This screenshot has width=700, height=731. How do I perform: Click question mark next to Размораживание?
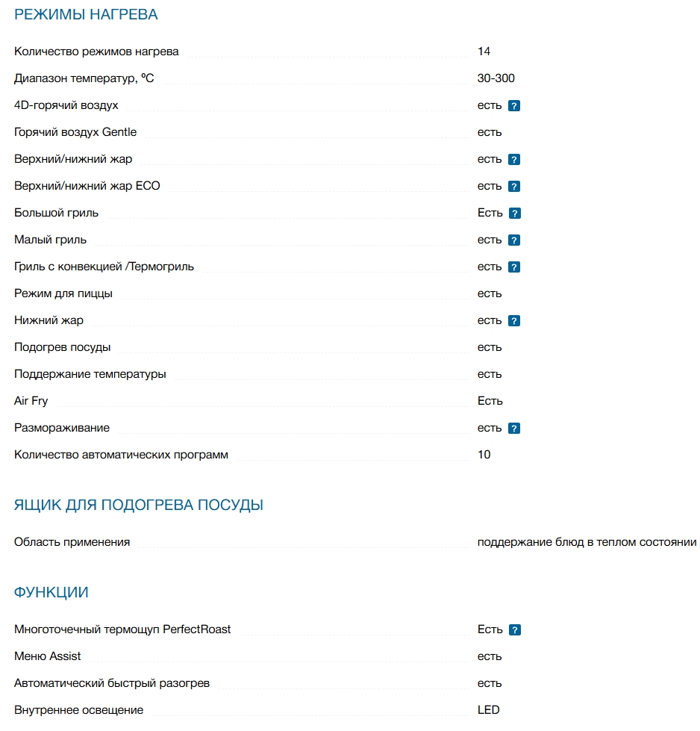(513, 429)
